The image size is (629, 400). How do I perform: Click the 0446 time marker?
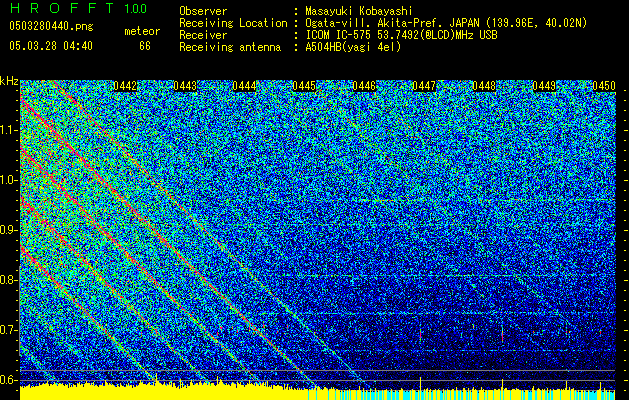pyautogui.click(x=364, y=86)
